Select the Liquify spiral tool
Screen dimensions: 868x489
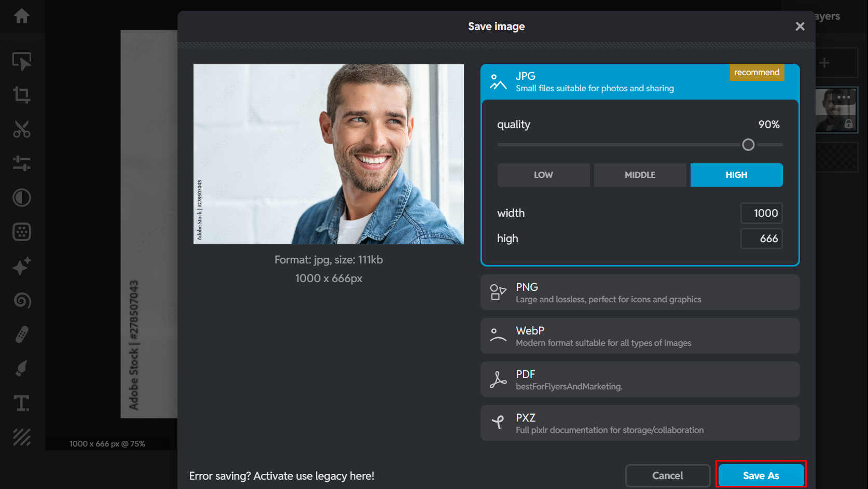22,301
